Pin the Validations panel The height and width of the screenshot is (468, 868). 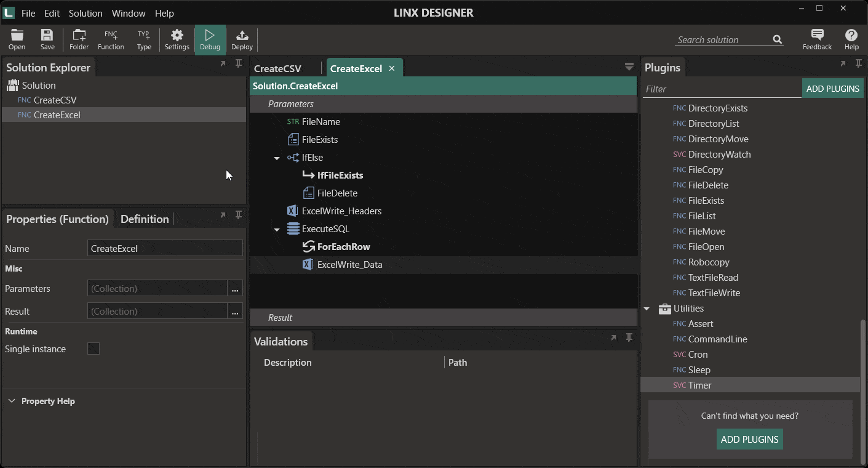coord(629,337)
